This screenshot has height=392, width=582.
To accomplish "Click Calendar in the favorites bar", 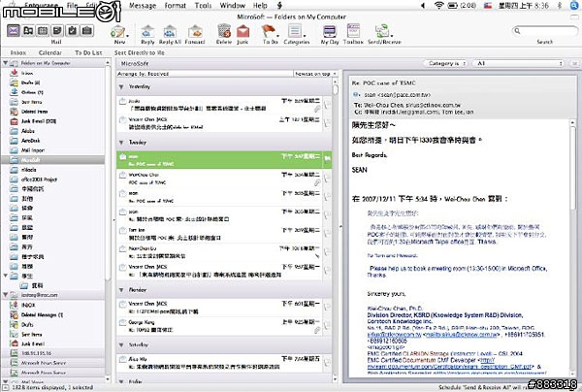I will tap(50, 52).
